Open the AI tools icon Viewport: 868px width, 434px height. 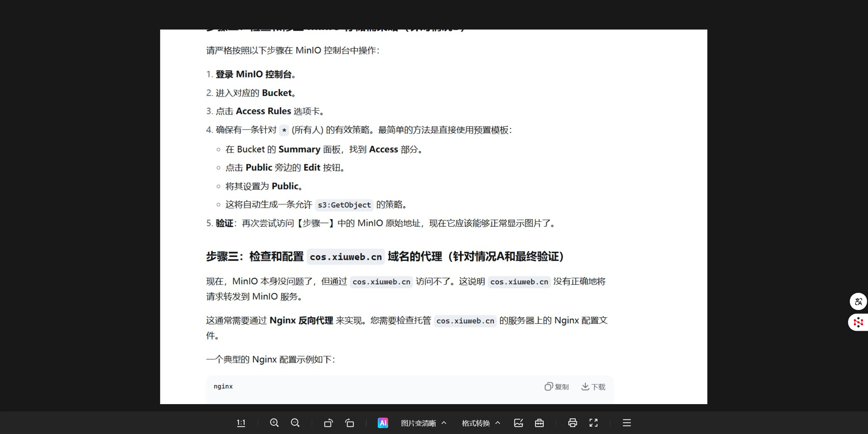[x=383, y=423]
